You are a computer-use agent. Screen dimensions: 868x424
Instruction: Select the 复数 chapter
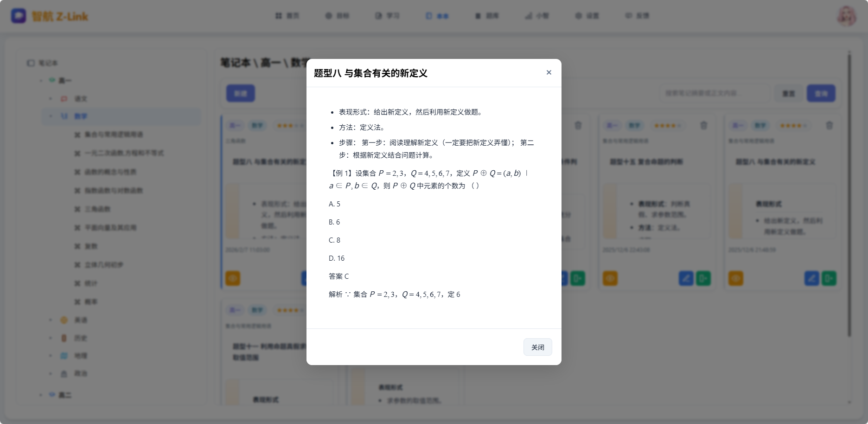click(91, 246)
